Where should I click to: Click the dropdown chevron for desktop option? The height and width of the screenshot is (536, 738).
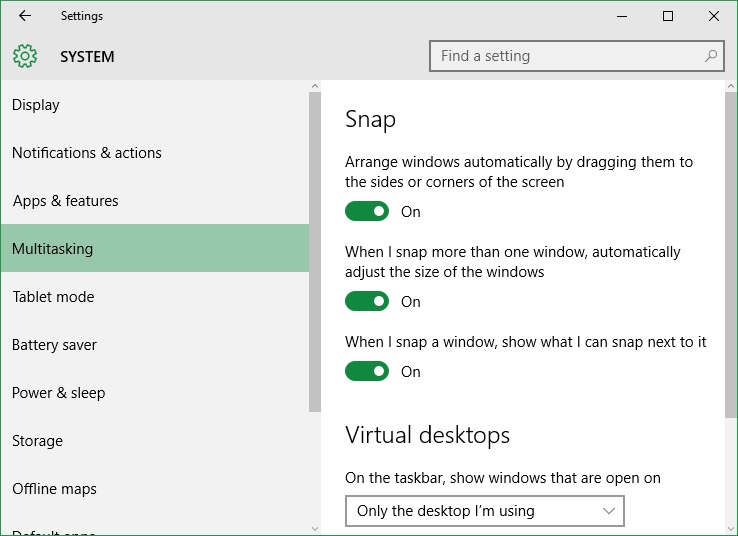(x=609, y=511)
